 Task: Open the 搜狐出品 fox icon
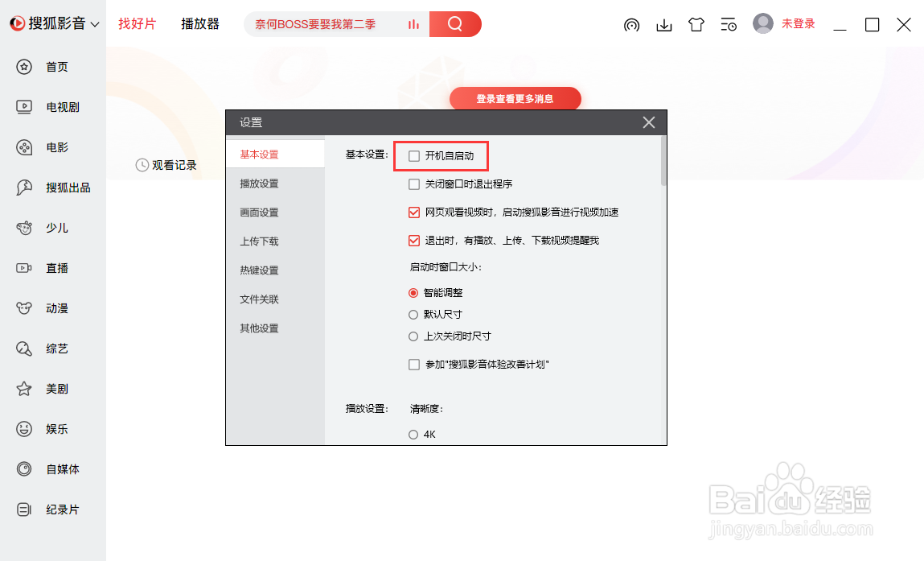(24, 188)
